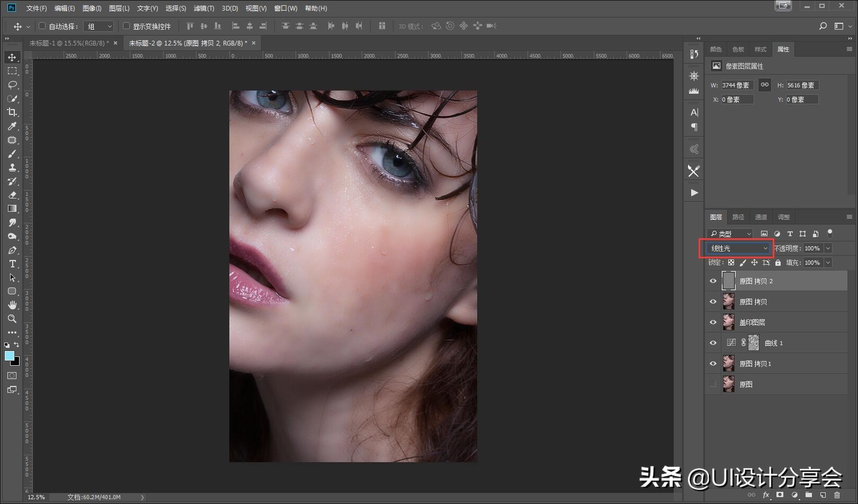Image resolution: width=858 pixels, height=504 pixels.
Task: Select the Horizontal Type tool
Action: pyautogui.click(x=12, y=264)
